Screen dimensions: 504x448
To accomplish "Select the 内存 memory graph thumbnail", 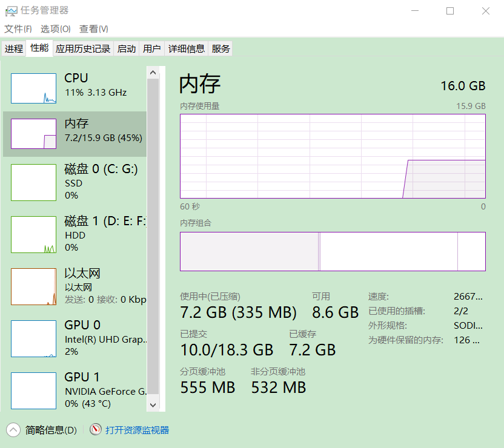I will [33, 134].
